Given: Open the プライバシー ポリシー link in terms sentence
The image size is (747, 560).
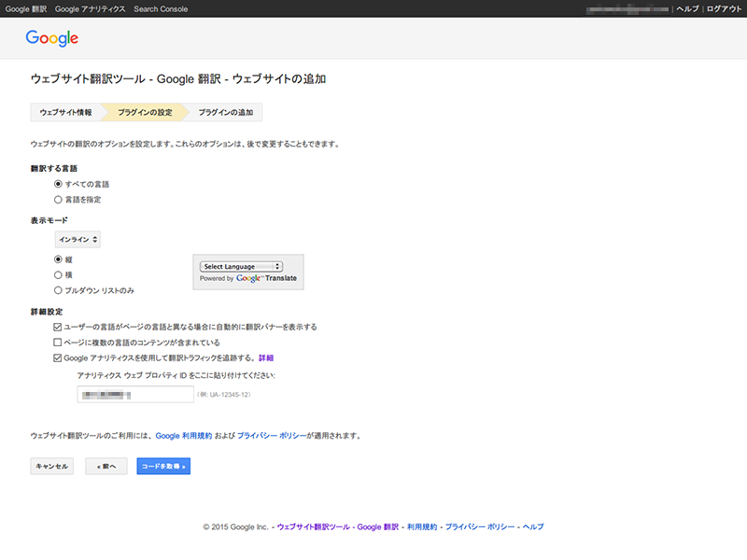Looking at the screenshot, I should pyautogui.click(x=272, y=436).
